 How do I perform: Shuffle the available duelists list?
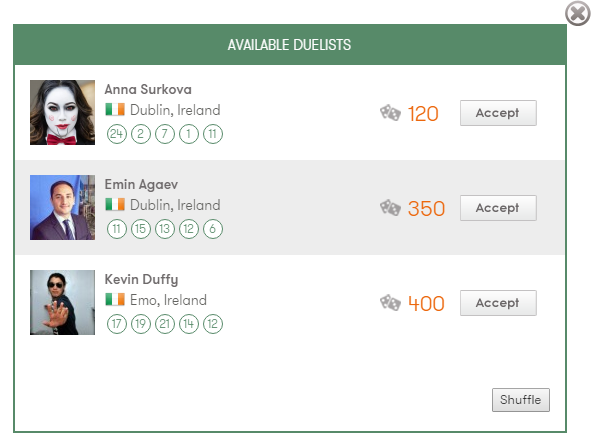tap(521, 400)
